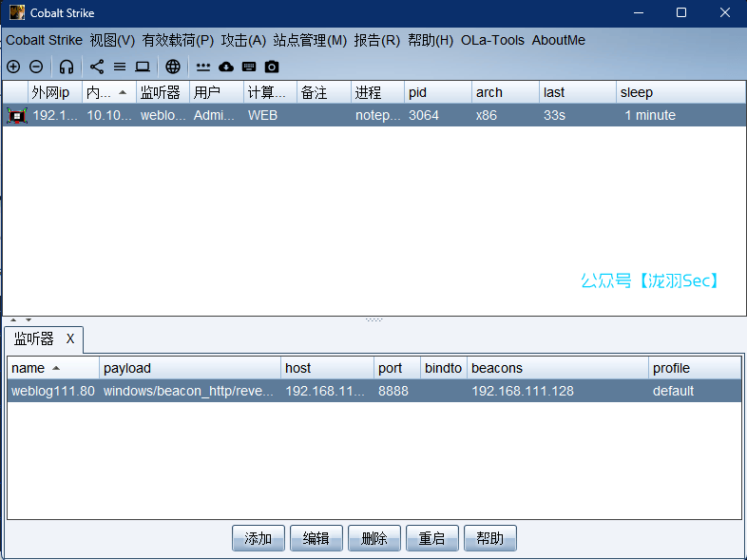Image resolution: width=747 pixels, height=560 pixels.
Task: Click the 编辑 button
Action: 316,538
